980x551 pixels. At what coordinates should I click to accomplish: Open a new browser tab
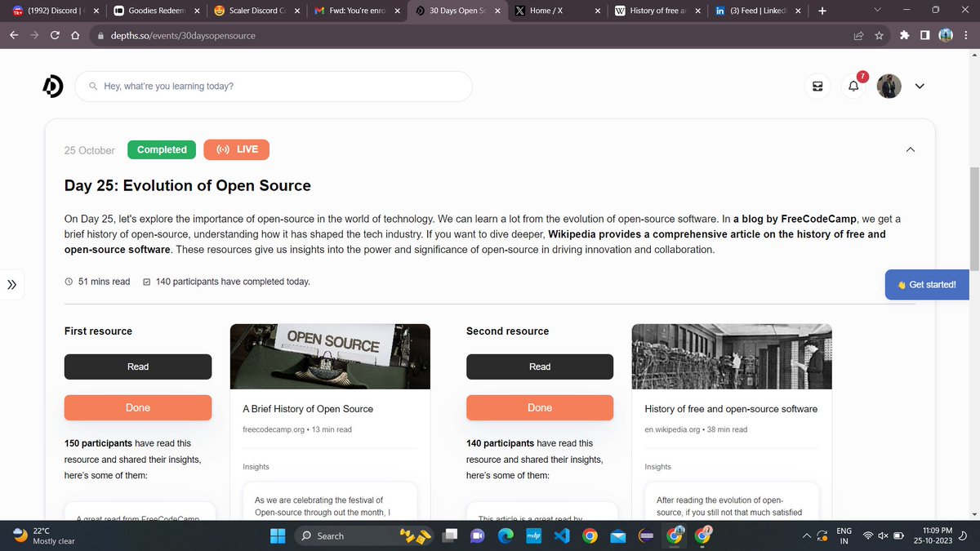click(822, 11)
